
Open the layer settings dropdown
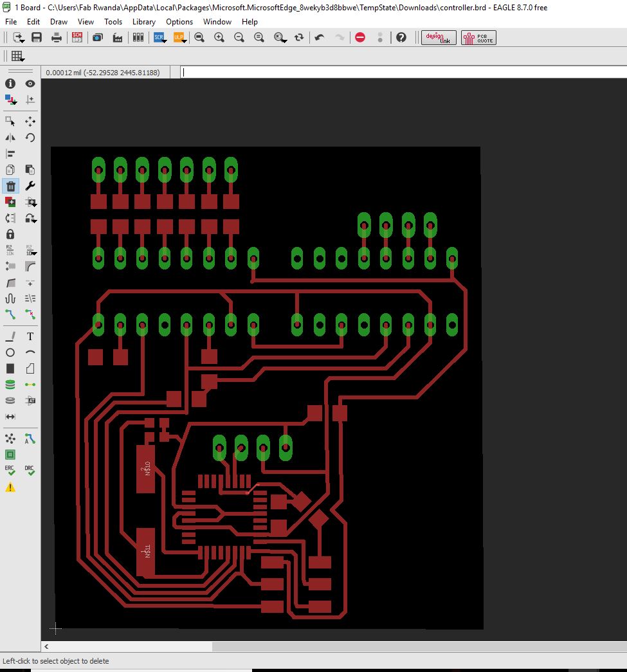pos(10,100)
